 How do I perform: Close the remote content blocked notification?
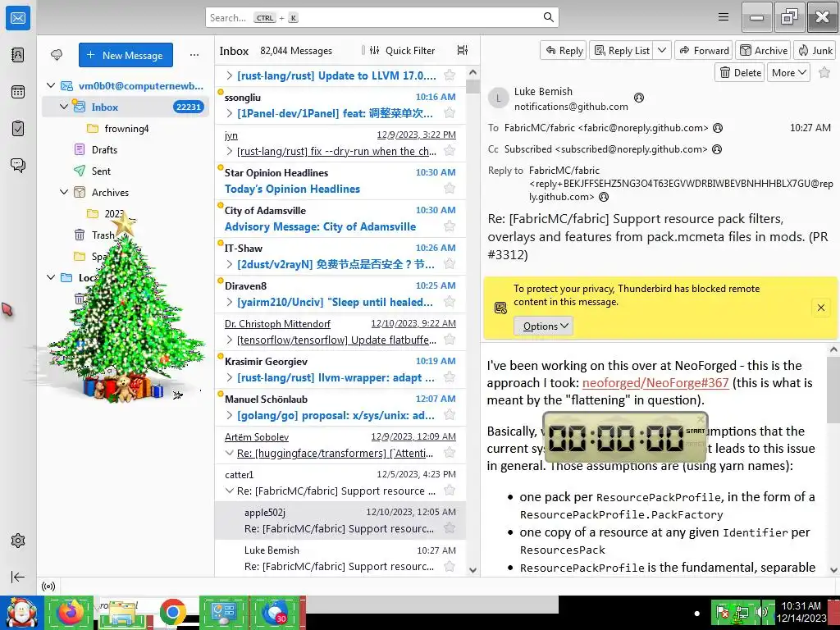point(820,308)
